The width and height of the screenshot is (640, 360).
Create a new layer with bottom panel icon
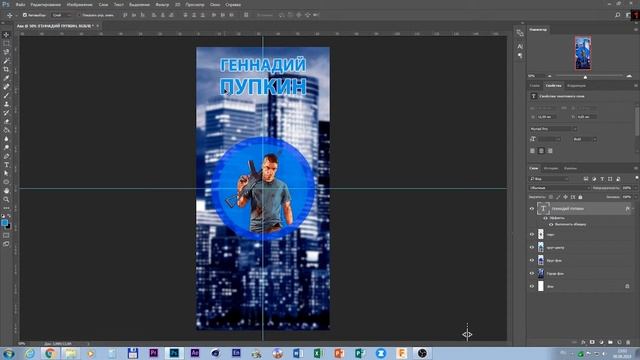619,342
